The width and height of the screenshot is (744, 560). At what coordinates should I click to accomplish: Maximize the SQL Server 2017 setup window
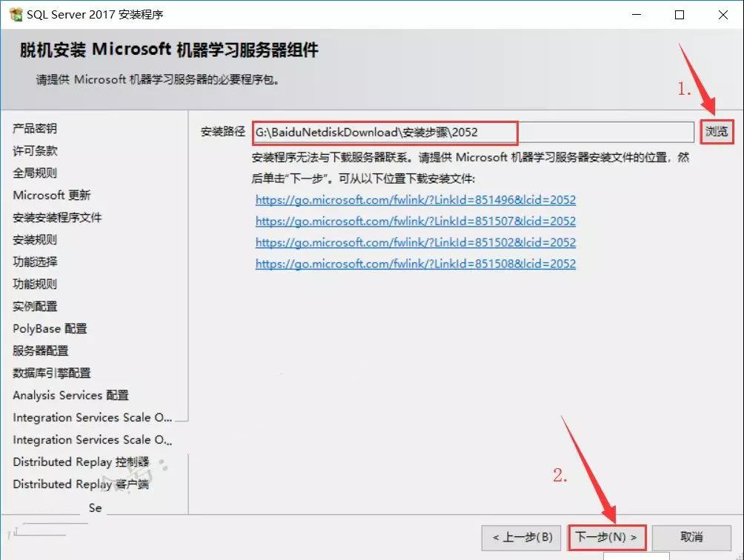680,15
